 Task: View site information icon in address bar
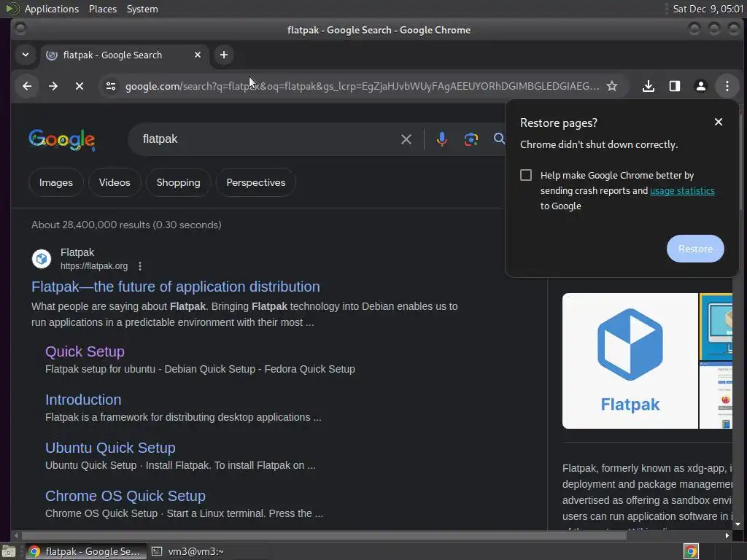click(x=111, y=86)
